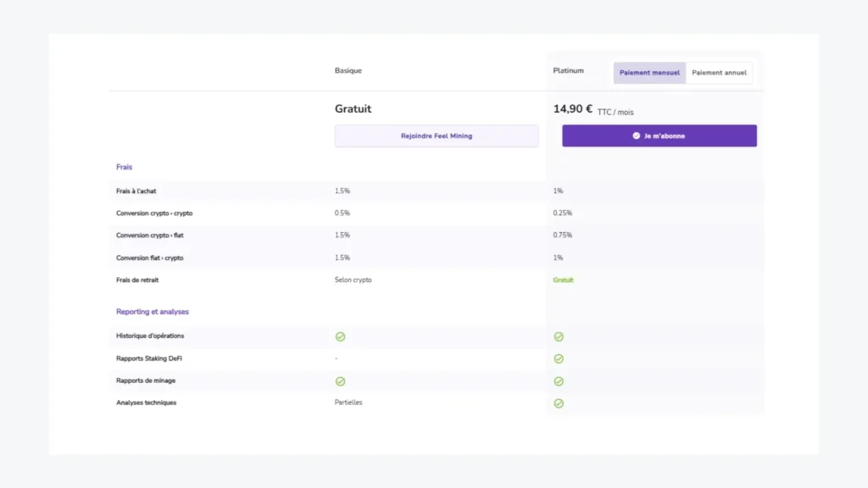Click the 0.5% Basique conversion value
The width and height of the screenshot is (868, 488).
pyautogui.click(x=342, y=213)
